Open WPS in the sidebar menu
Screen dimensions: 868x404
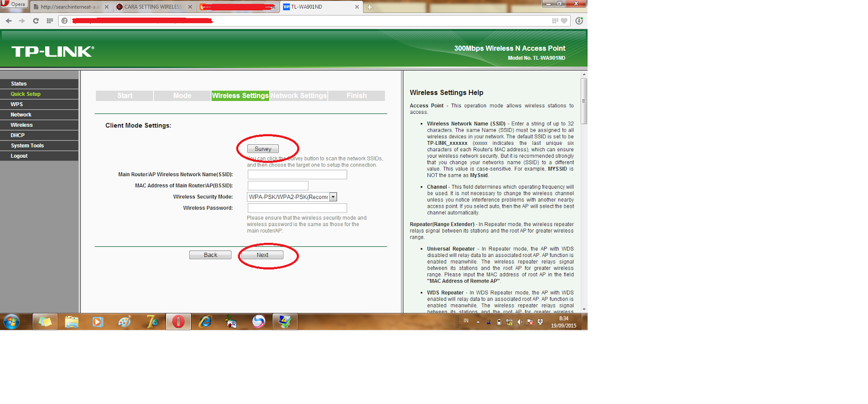point(39,104)
